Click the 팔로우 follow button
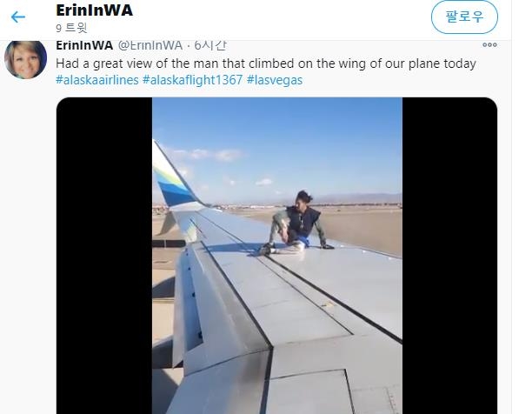The height and width of the screenshot is (414, 532). [464, 17]
